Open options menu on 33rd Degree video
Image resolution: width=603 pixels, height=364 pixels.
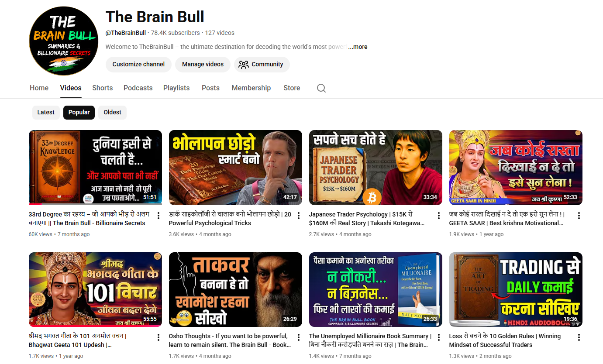(x=158, y=215)
